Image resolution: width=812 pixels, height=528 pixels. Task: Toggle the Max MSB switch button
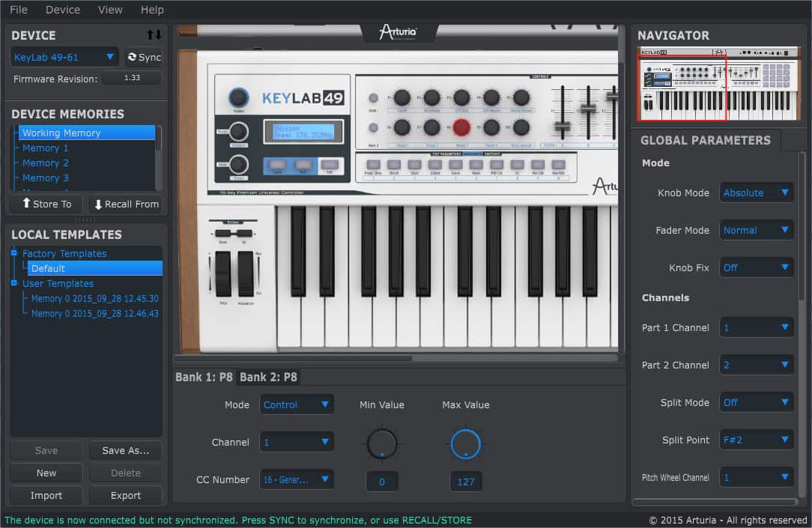coord(558,165)
